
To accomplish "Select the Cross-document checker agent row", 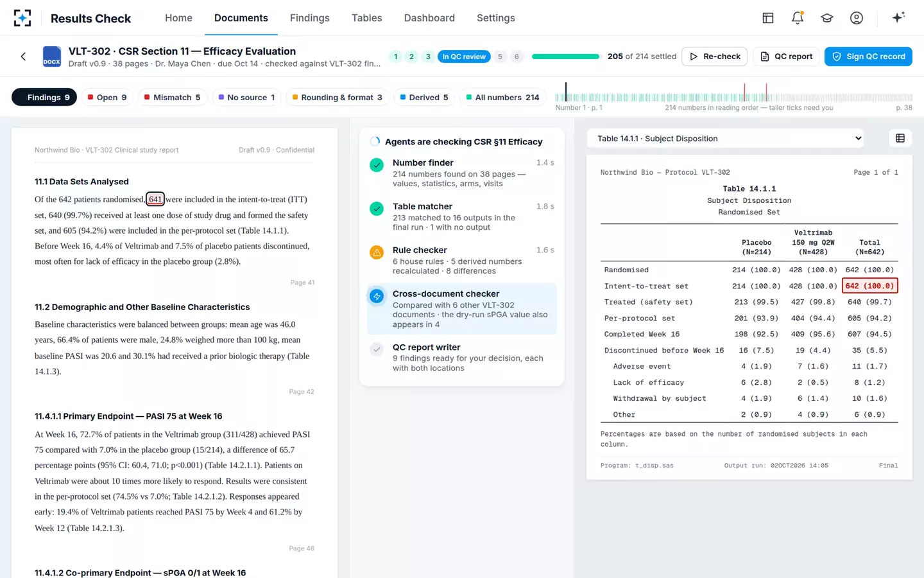I will tap(462, 308).
